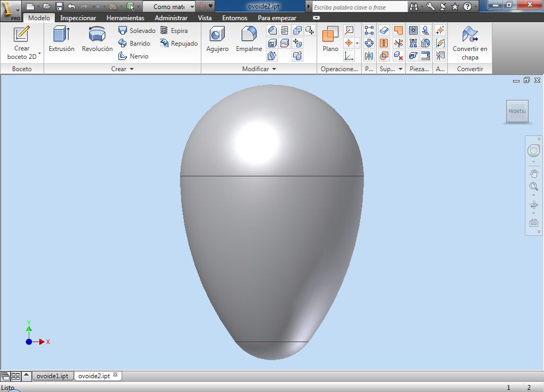Click the undo arrow in quick access toolbar
The width and height of the screenshot is (544, 392).
(x=72, y=6)
